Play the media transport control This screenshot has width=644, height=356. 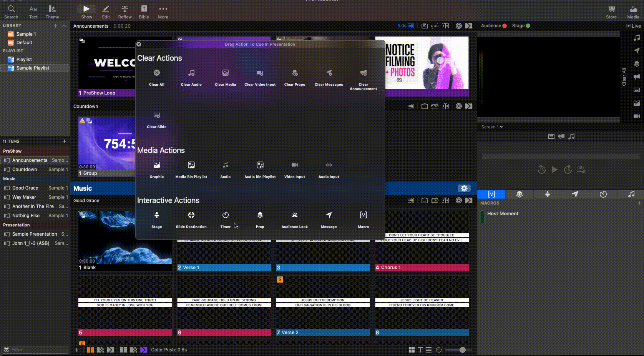[x=554, y=170]
